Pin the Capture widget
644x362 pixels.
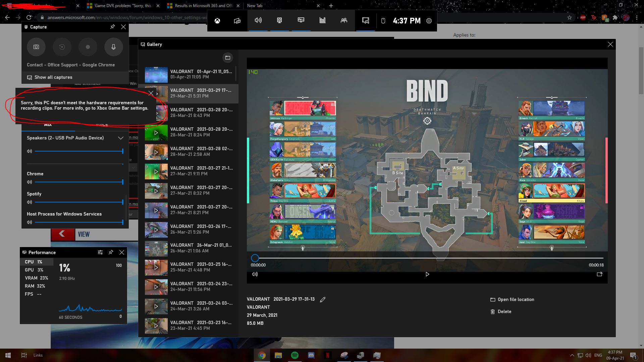tap(113, 27)
